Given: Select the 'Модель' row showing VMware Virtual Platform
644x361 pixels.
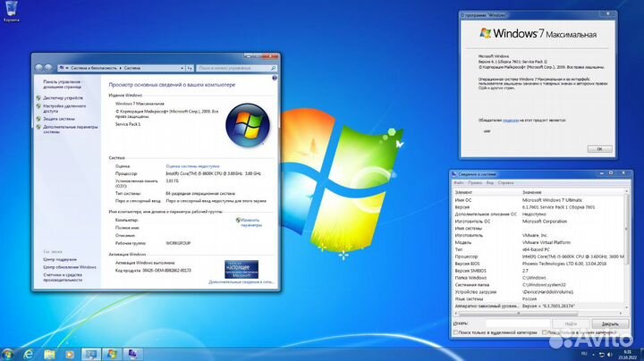Looking at the screenshot, I should 538,242.
